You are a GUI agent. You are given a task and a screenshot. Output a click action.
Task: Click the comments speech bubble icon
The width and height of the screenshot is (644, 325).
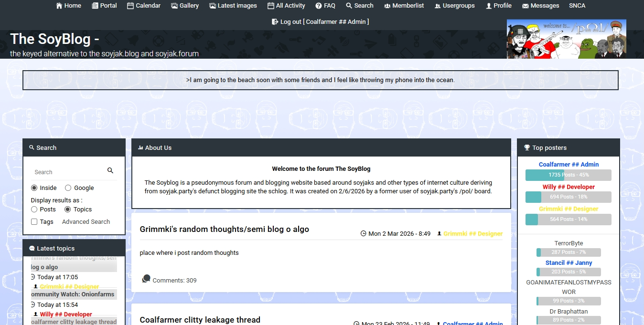(146, 279)
